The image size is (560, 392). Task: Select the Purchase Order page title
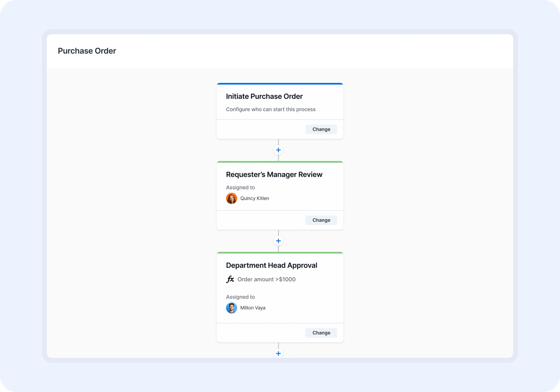point(87,51)
